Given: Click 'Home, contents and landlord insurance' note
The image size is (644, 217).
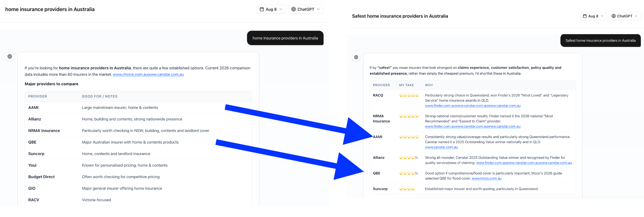Looking at the screenshot, I should click(x=116, y=154).
